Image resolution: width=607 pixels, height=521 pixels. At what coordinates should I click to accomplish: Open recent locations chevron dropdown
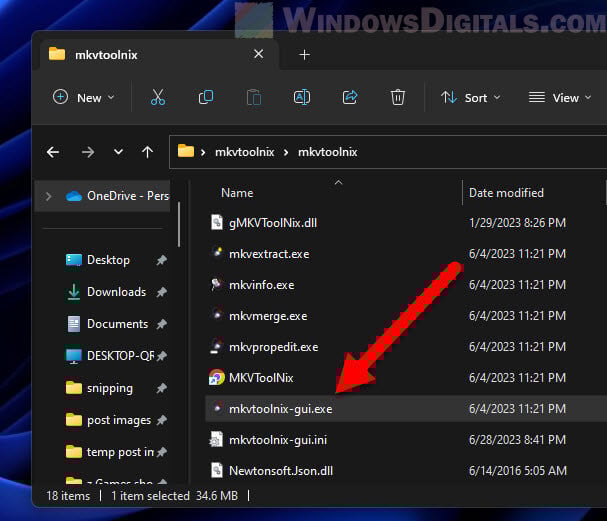(x=118, y=152)
